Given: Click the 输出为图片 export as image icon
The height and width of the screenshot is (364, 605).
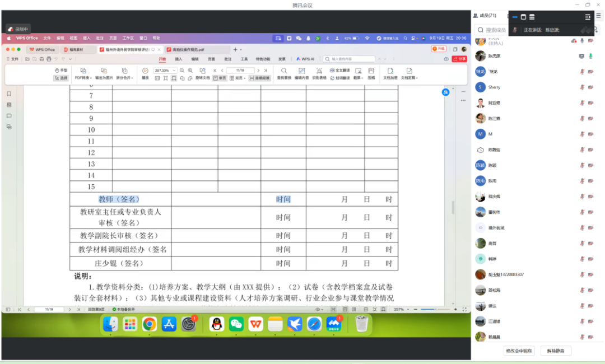Looking at the screenshot, I should tap(104, 71).
